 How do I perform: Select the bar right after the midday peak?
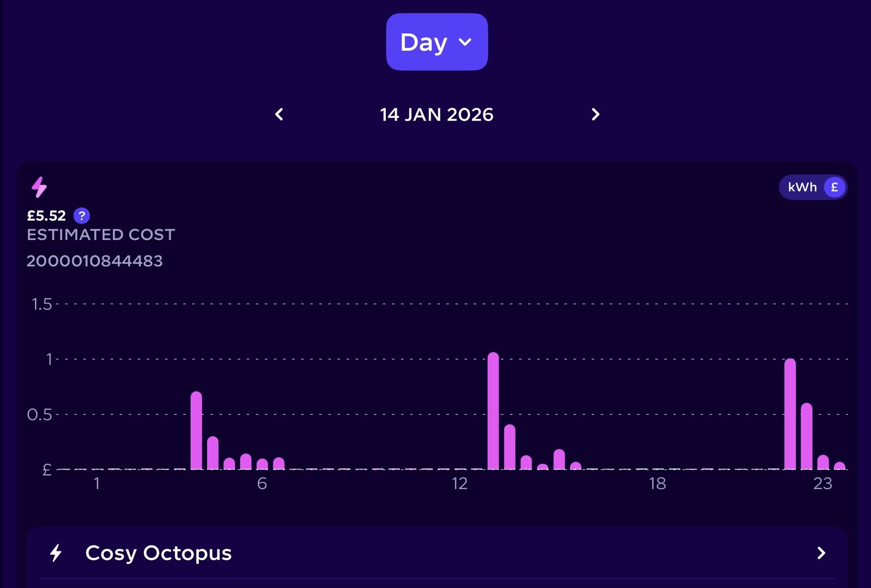(x=510, y=447)
